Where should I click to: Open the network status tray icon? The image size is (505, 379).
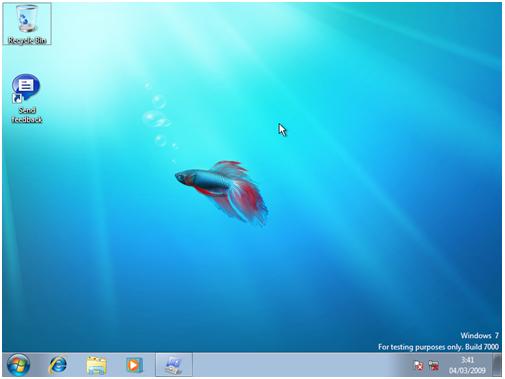(x=434, y=366)
